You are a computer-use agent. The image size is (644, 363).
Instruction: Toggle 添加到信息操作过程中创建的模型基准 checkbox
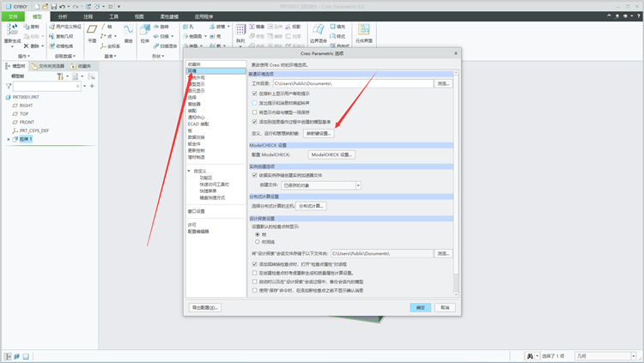click(255, 122)
